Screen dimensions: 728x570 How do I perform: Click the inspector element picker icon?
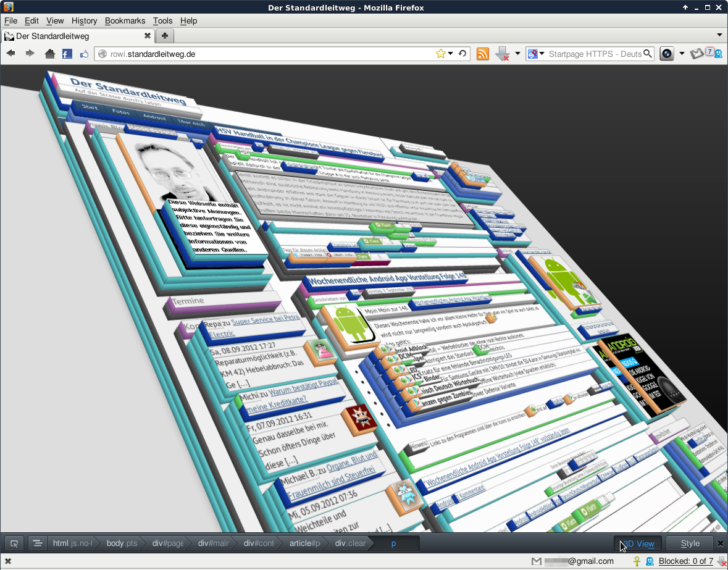tap(14, 543)
